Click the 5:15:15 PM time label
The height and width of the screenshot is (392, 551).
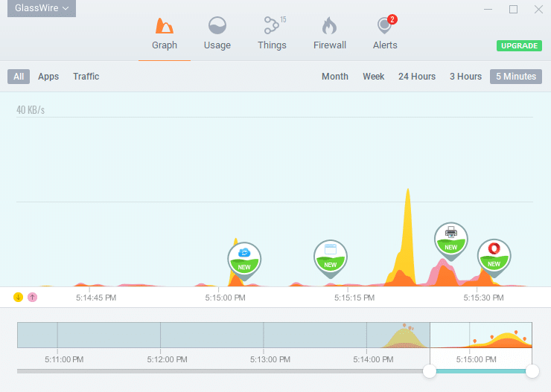[354, 298]
